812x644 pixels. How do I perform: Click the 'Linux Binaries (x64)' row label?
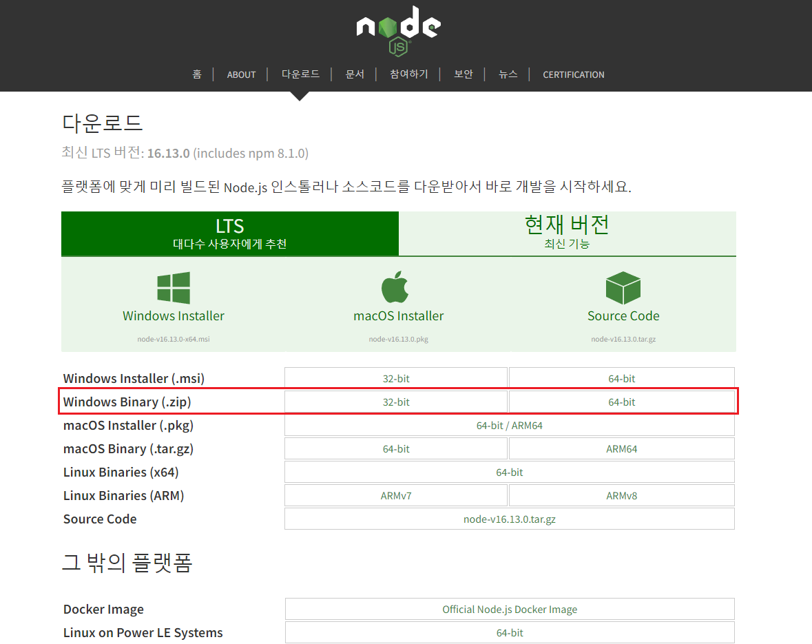(121, 472)
